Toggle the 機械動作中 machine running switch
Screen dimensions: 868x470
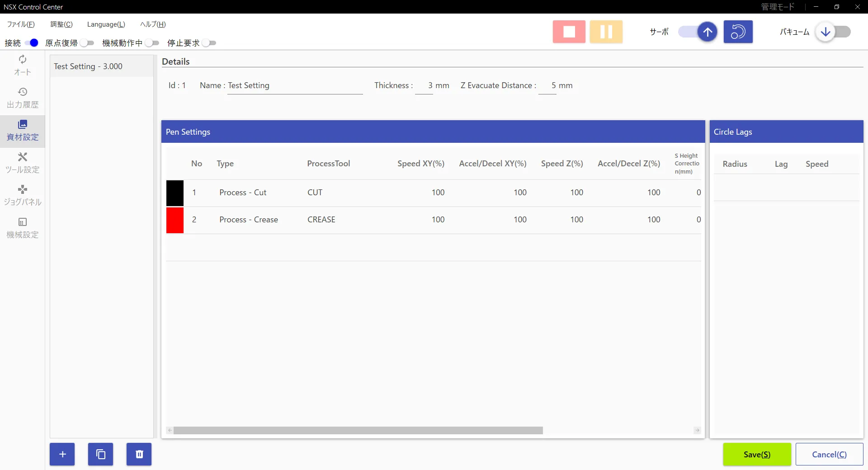click(152, 43)
